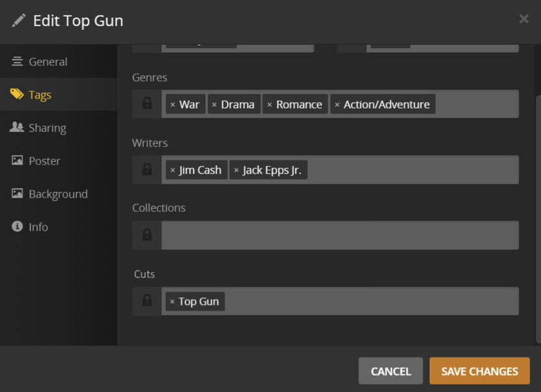541x392 pixels.
Task: Click the Jim Cash tag text
Action: click(x=200, y=170)
